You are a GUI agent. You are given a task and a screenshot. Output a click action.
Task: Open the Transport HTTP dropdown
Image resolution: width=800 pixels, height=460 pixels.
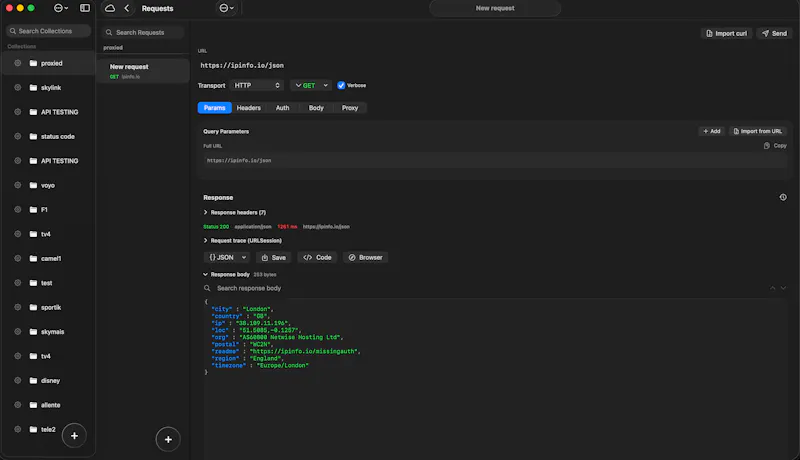point(257,86)
